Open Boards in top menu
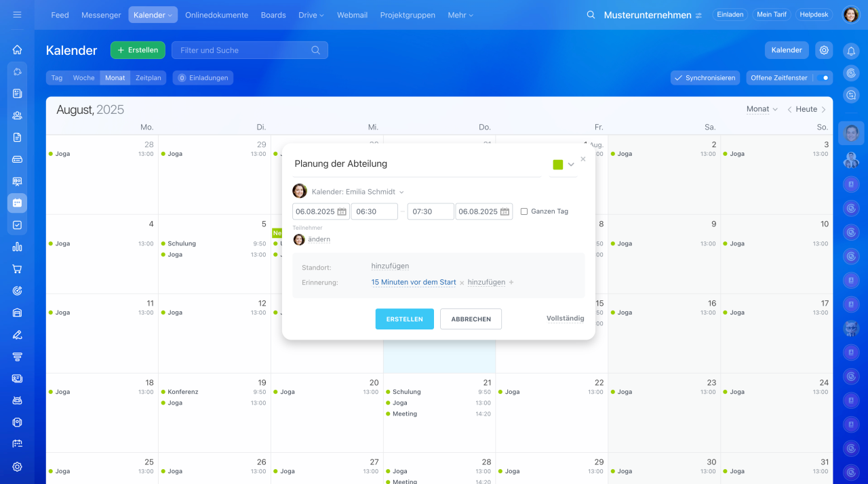Screen dimensions: 868x484 pyautogui.click(x=273, y=15)
